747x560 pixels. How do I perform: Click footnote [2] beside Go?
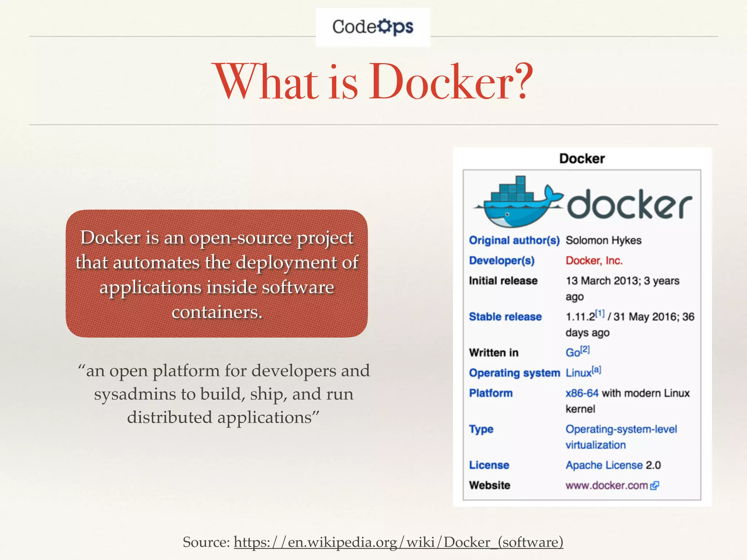click(x=585, y=349)
